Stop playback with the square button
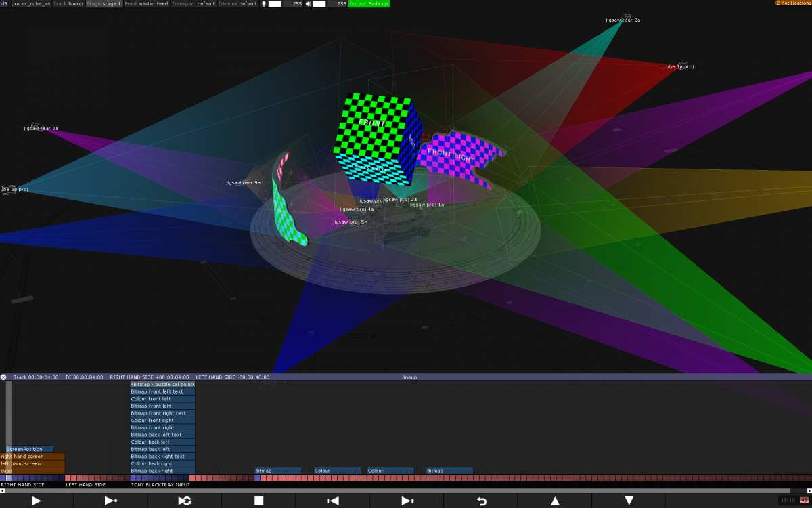812x508 pixels. click(x=258, y=501)
